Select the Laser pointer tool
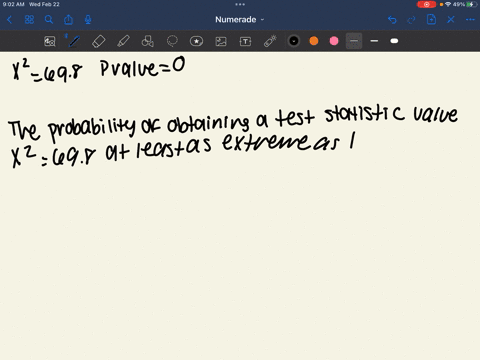 [x=270, y=41]
